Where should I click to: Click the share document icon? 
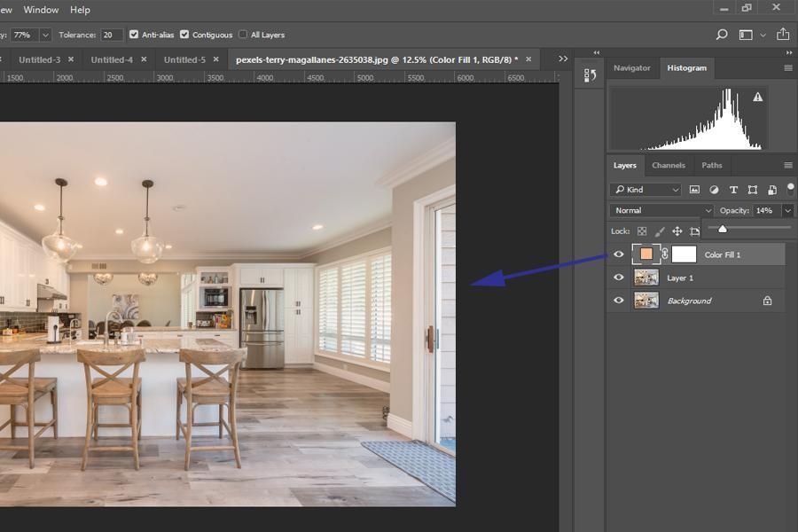pos(783,35)
